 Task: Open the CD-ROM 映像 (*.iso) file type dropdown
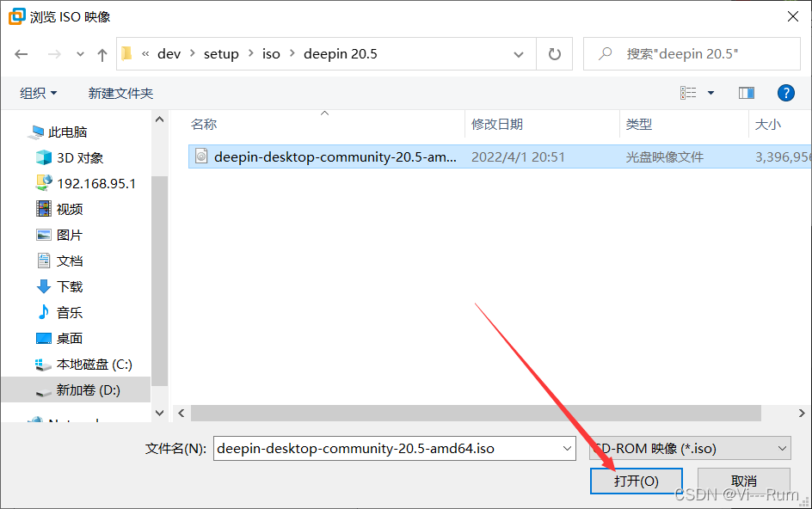pyautogui.click(x=691, y=449)
